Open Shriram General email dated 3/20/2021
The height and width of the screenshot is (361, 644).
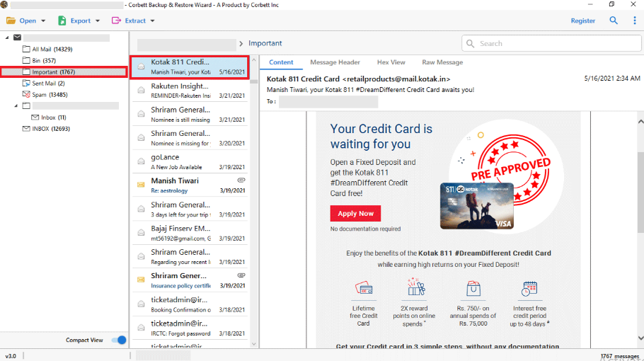(190, 139)
